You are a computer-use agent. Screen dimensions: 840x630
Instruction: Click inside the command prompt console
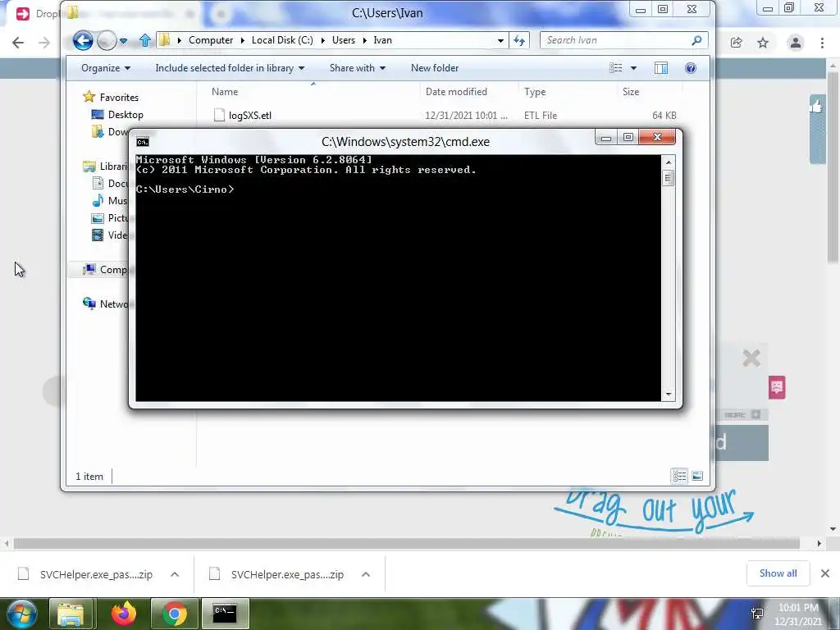tap(398, 277)
